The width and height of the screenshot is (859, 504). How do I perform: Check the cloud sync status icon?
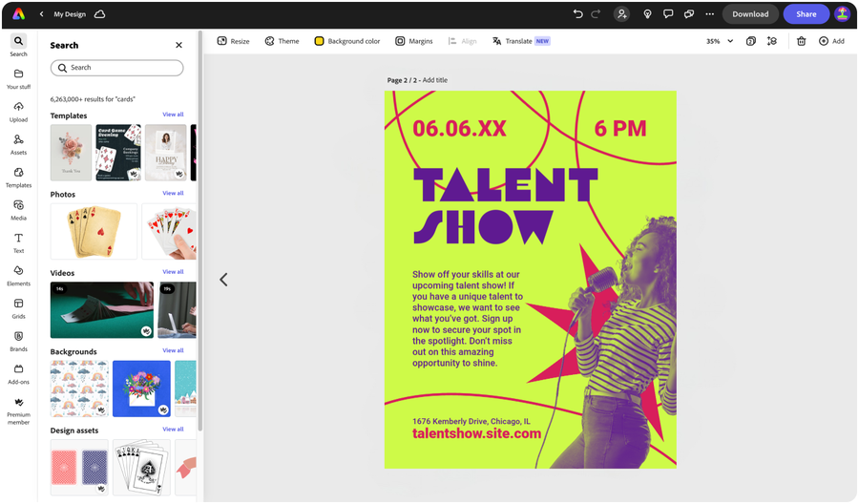99,14
